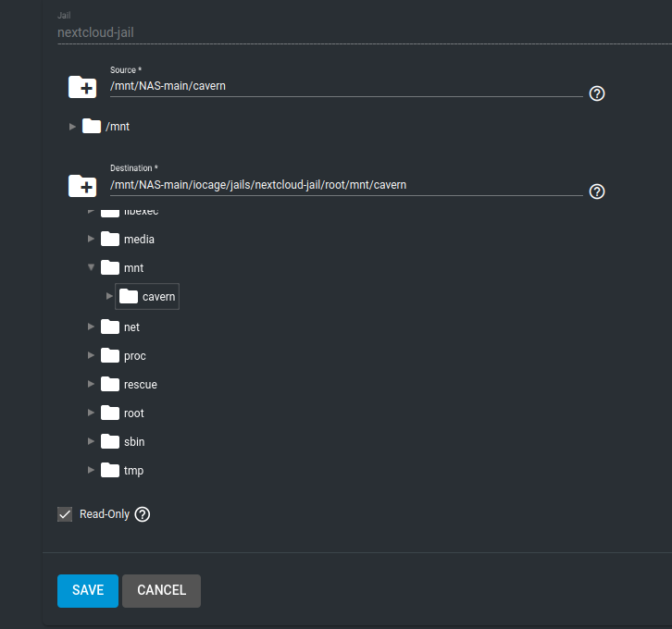Viewport: 672px width, 629px height.
Task: Expand the /mnt source tree node
Action: tap(73, 127)
